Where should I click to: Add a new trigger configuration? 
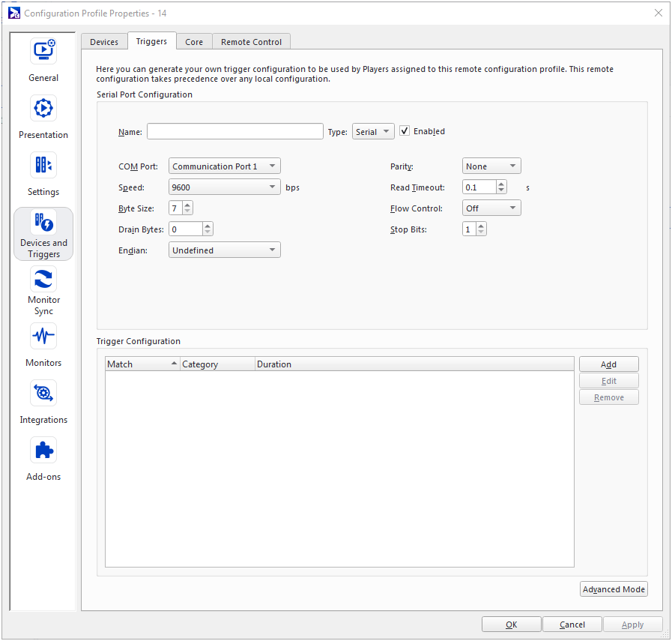pos(608,364)
